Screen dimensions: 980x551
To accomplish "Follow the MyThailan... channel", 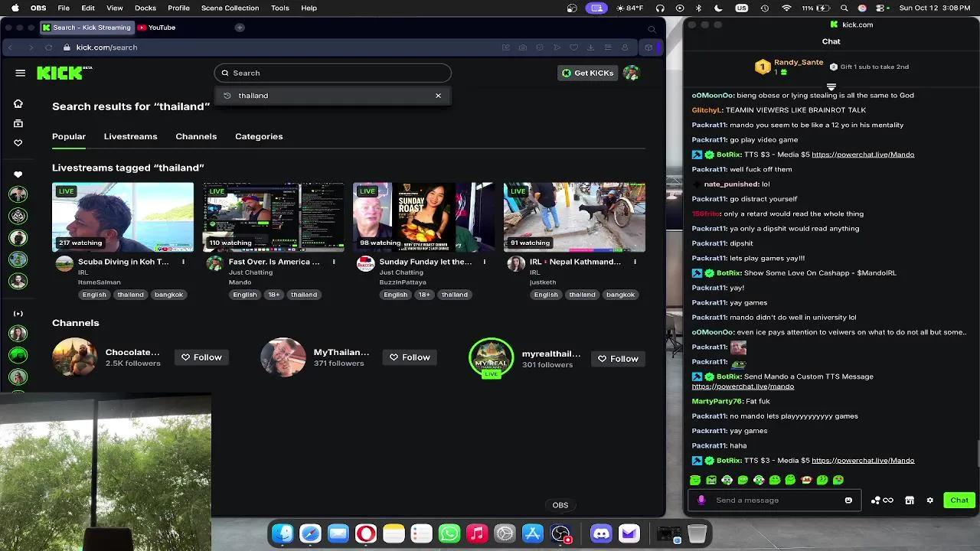I will 410,357.
